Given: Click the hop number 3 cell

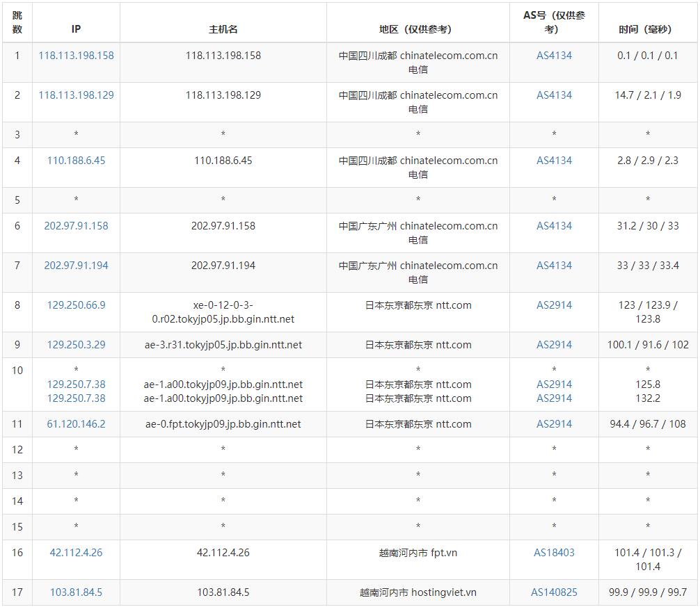Looking at the screenshot, I should pos(17,135).
